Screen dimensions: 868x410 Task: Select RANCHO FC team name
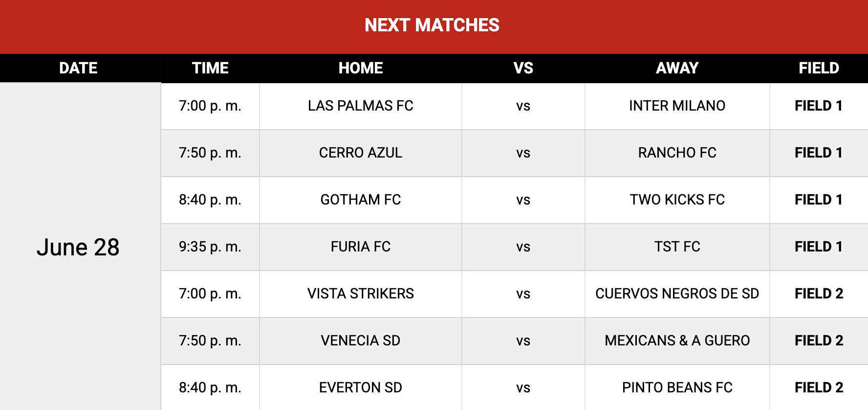click(677, 153)
